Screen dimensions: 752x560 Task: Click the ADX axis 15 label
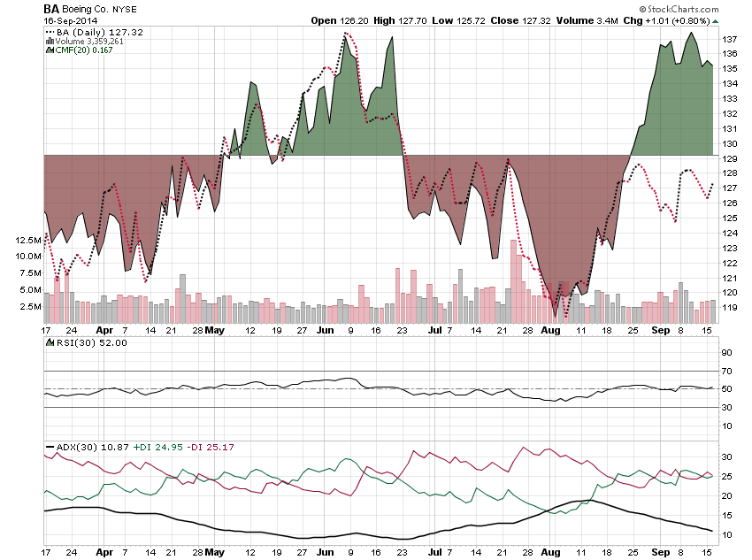(x=727, y=516)
